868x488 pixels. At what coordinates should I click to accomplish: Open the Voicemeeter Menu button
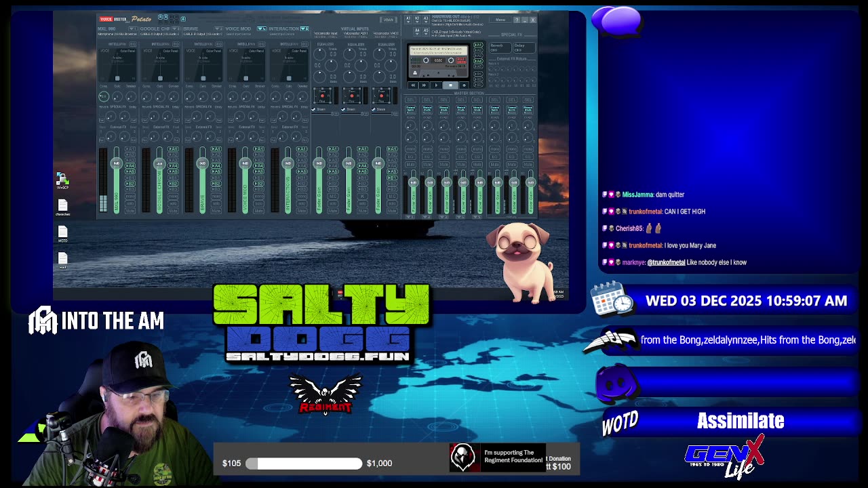click(x=500, y=20)
